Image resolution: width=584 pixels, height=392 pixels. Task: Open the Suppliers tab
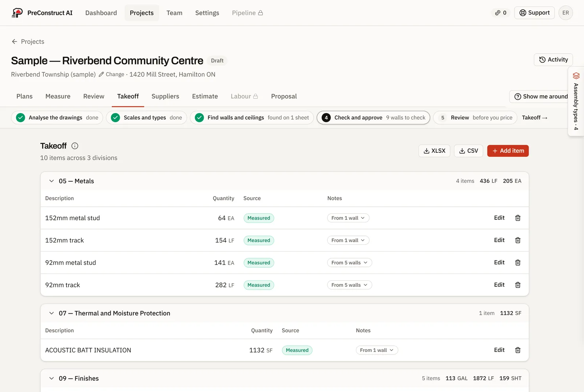(x=165, y=96)
